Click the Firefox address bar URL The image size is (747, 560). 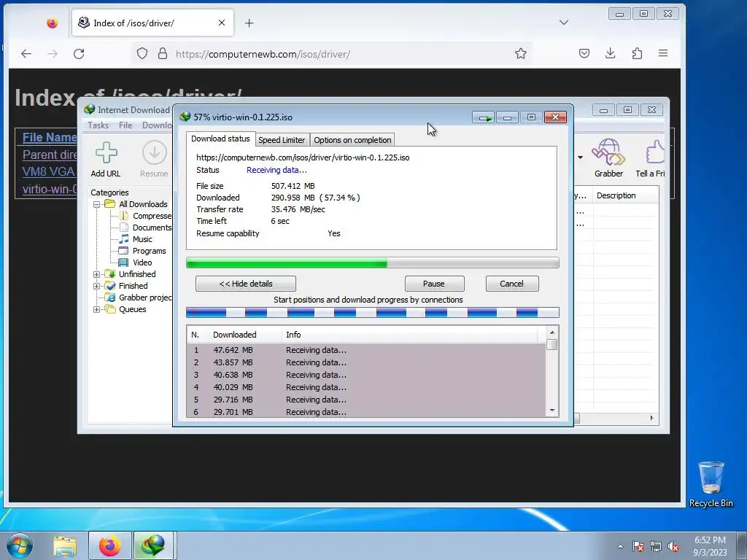(x=263, y=54)
